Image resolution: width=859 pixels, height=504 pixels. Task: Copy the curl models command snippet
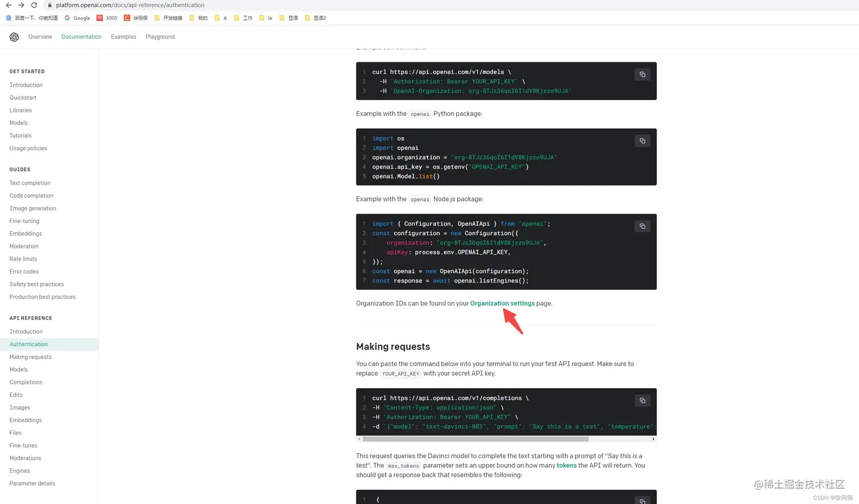(643, 74)
